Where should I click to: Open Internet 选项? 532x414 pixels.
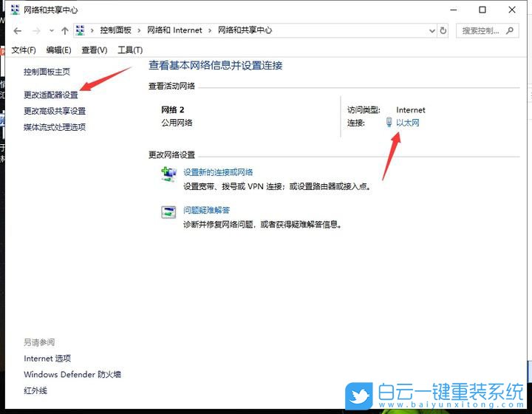(47, 359)
